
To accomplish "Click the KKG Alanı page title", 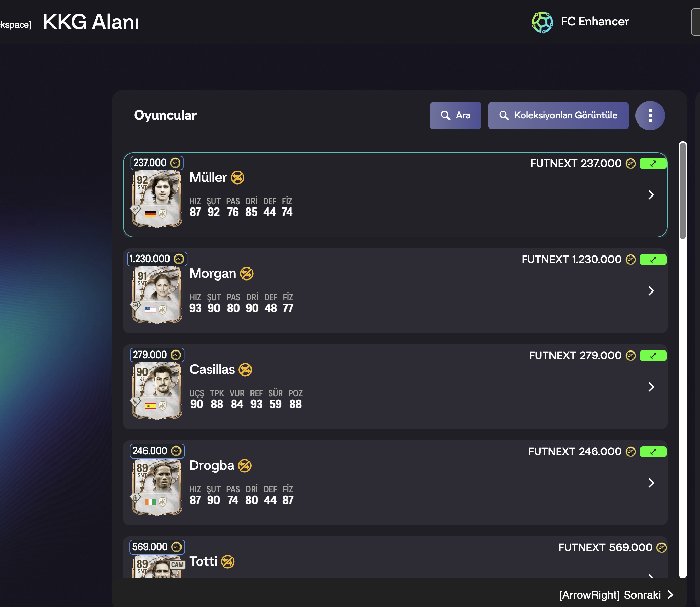I will [x=91, y=22].
